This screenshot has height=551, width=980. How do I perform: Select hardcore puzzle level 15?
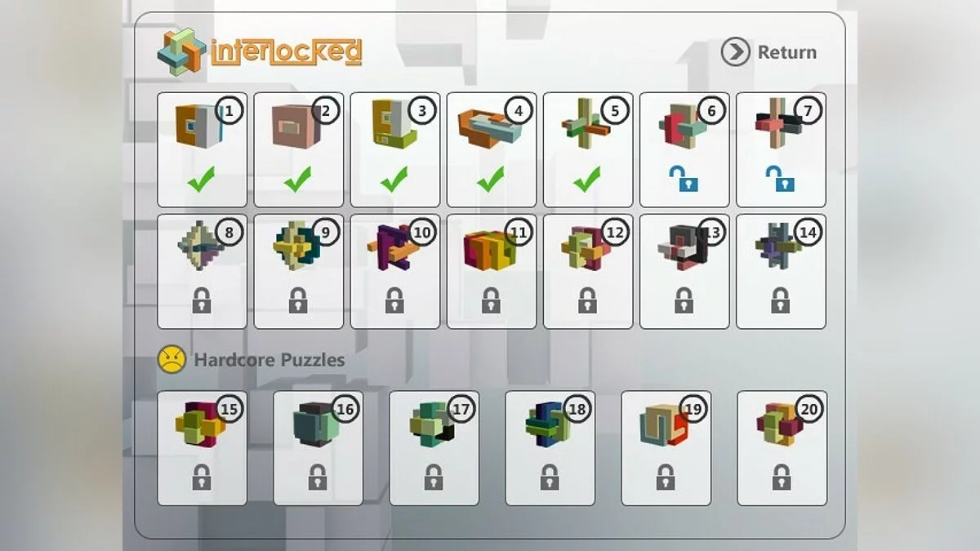tap(203, 448)
